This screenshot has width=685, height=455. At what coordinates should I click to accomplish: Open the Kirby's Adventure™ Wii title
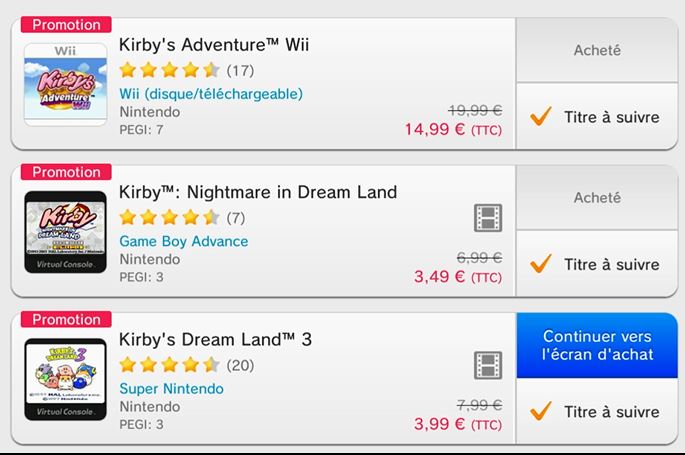coord(214,45)
